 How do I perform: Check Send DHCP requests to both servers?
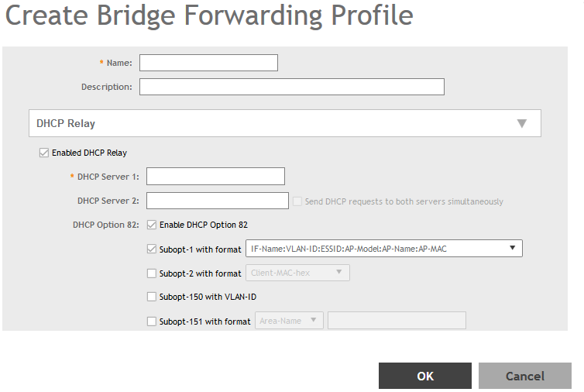297,201
